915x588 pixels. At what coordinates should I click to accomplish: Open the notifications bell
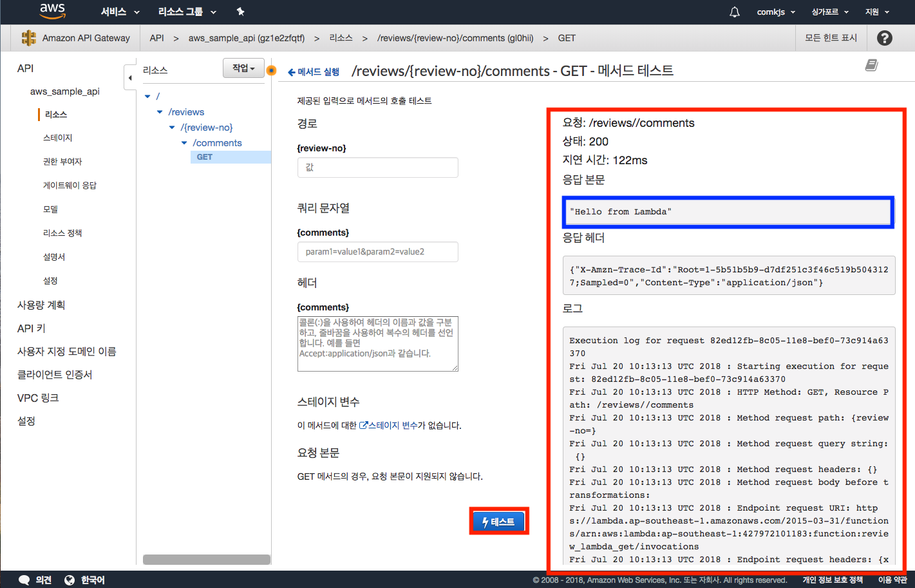(x=734, y=12)
